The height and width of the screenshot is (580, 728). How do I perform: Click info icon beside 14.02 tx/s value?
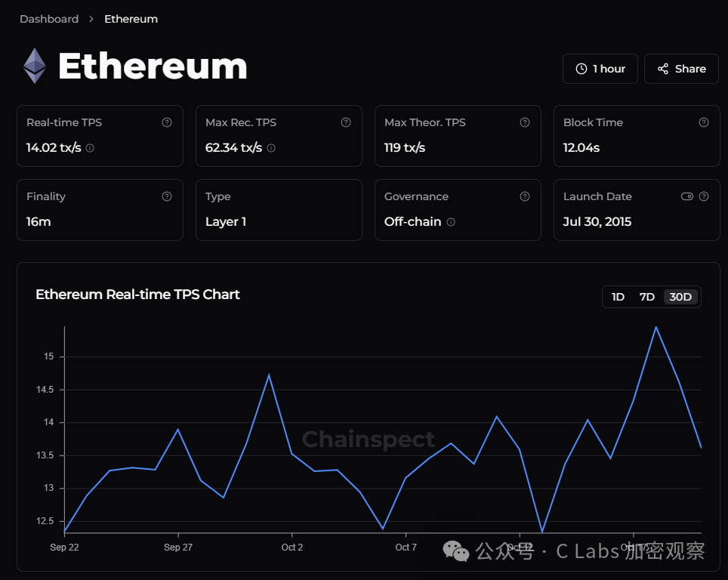[90, 148]
